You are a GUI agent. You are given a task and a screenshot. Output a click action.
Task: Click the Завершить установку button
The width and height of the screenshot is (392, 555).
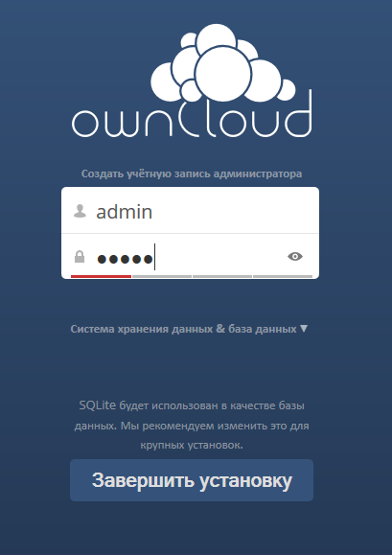192,480
